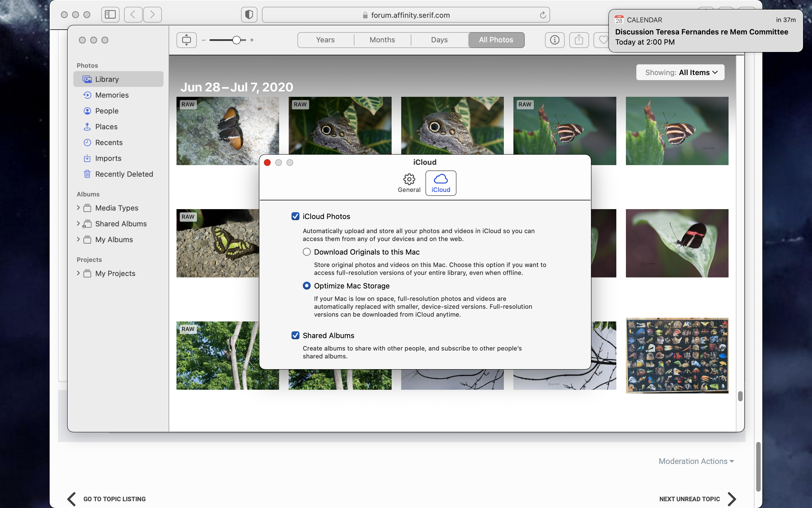
Task: Click Go To Topic Listing link
Action: coord(114,499)
